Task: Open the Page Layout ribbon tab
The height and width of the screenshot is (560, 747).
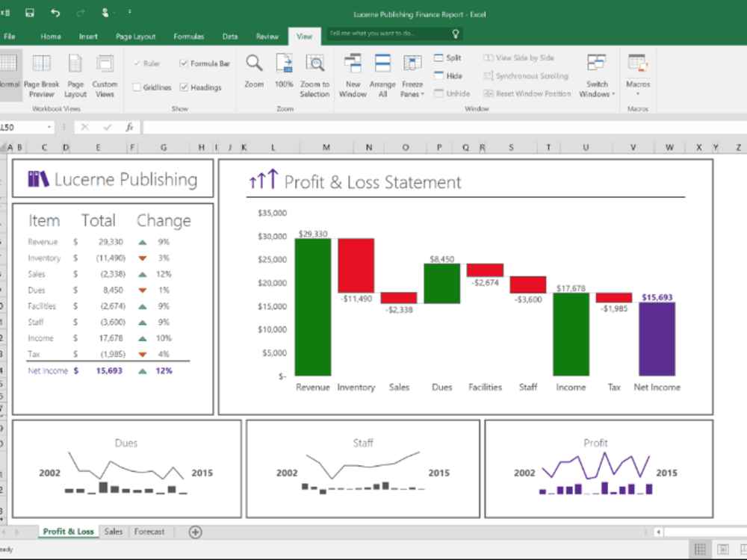Action: [136, 36]
